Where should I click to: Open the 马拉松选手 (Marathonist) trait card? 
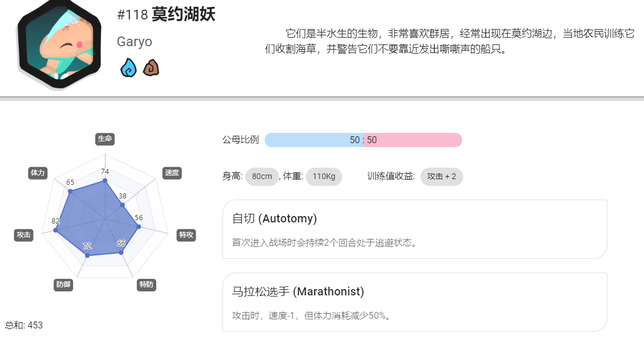[415, 302]
